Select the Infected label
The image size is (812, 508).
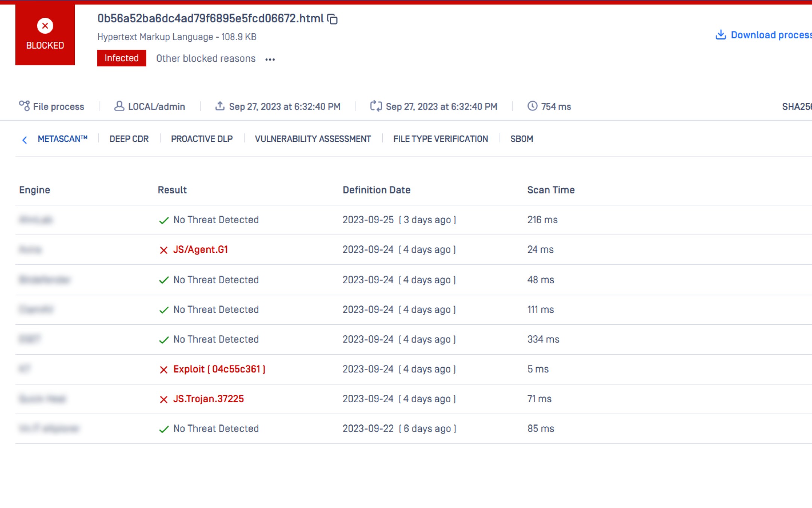121,58
